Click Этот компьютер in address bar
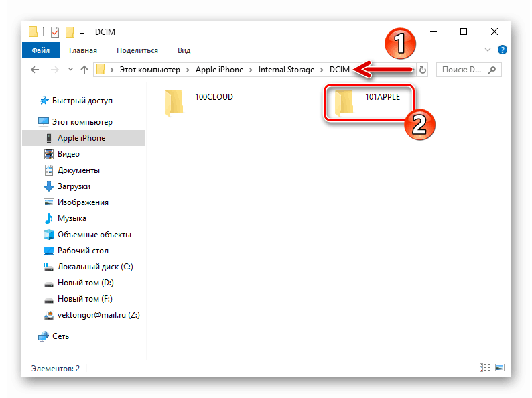 coord(149,70)
